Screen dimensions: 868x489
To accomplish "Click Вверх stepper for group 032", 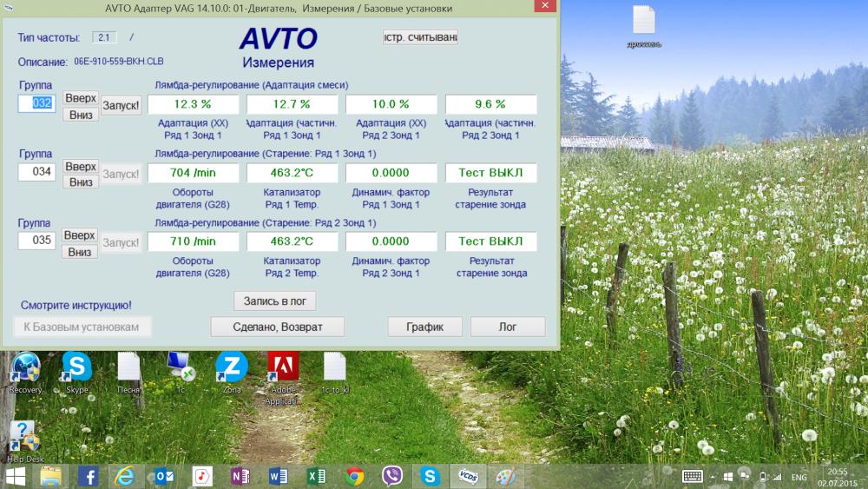I will pyautogui.click(x=81, y=98).
